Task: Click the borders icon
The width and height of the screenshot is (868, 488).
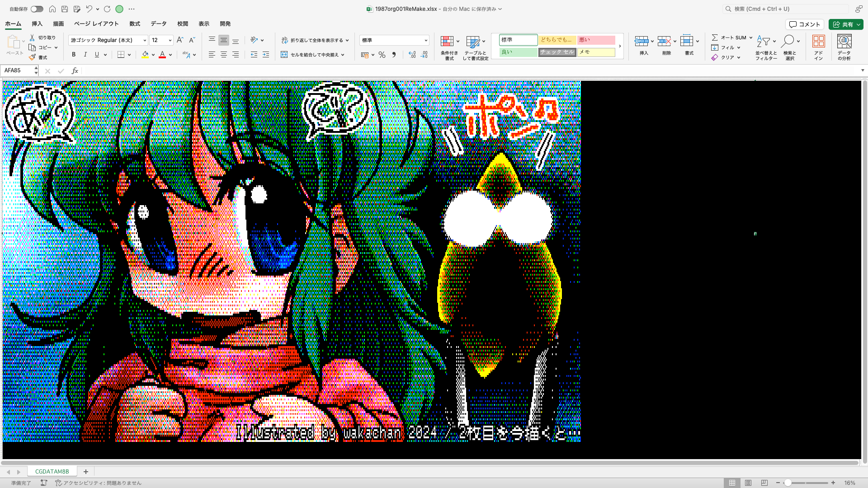Action: click(121, 55)
